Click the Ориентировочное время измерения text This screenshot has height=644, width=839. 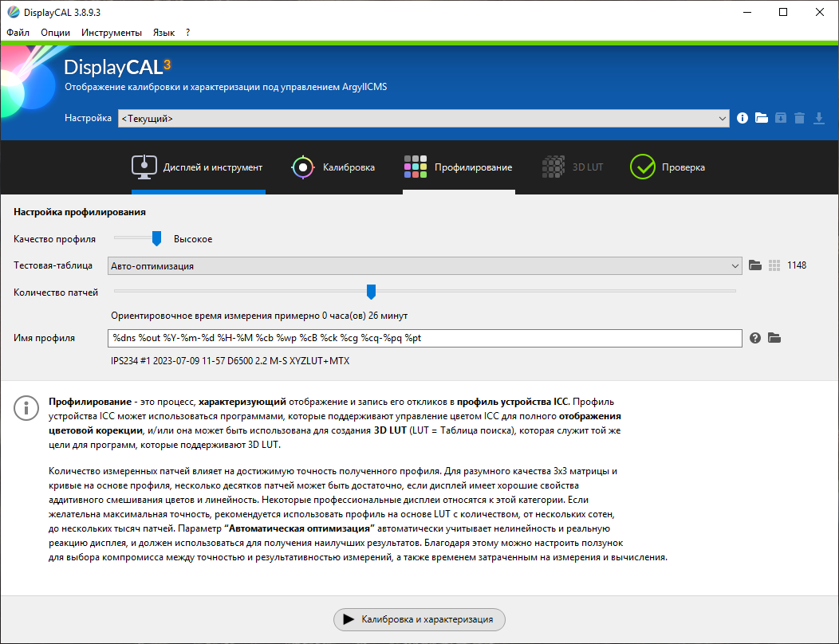click(259, 316)
